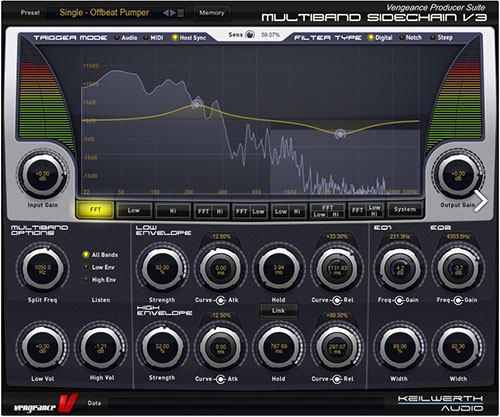Toggle Low Envelope Curve-Rel link icon
Screen dimensions: 500x417
[337, 300]
